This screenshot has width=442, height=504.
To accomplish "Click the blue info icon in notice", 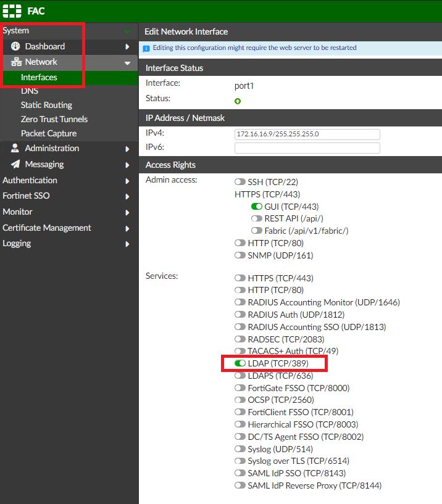I will pyautogui.click(x=146, y=49).
